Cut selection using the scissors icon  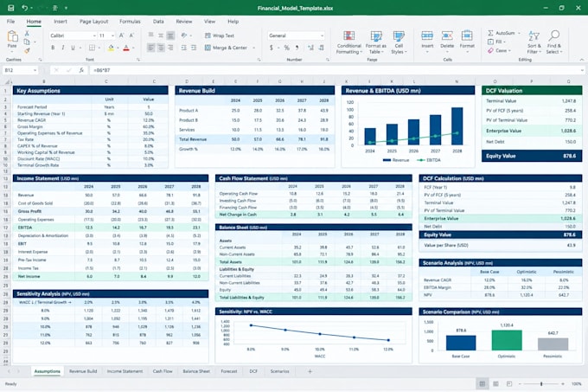(27, 34)
